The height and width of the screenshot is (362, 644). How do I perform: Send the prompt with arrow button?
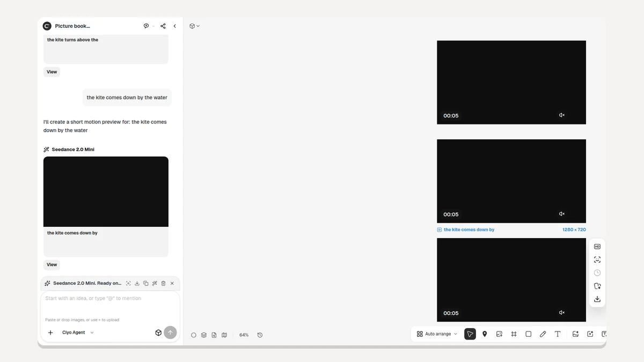tap(170, 333)
